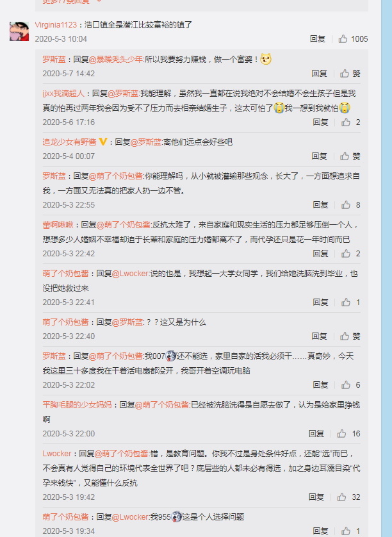Open the V verified badge icon
Image resolution: width=392 pixels, height=537 pixels.
102,142
